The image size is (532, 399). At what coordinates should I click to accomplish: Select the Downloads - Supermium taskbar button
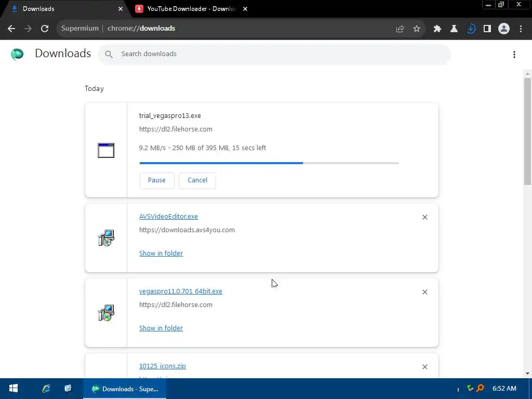coord(125,389)
